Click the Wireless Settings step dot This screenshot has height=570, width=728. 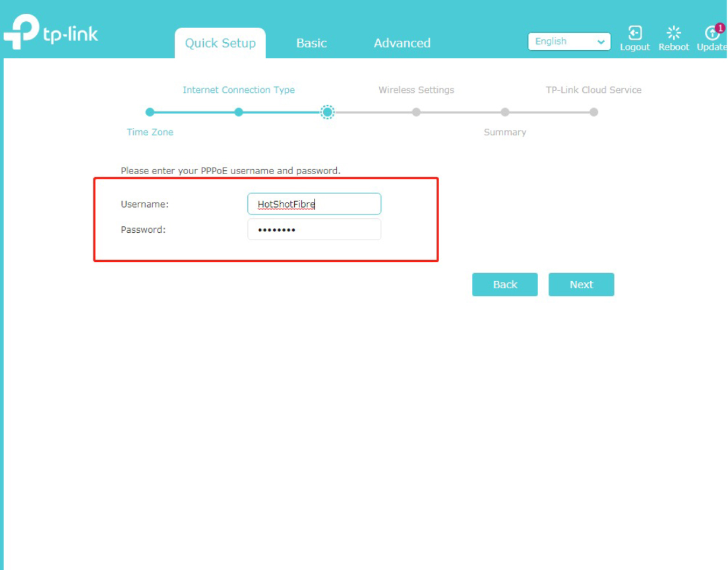[417, 112]
